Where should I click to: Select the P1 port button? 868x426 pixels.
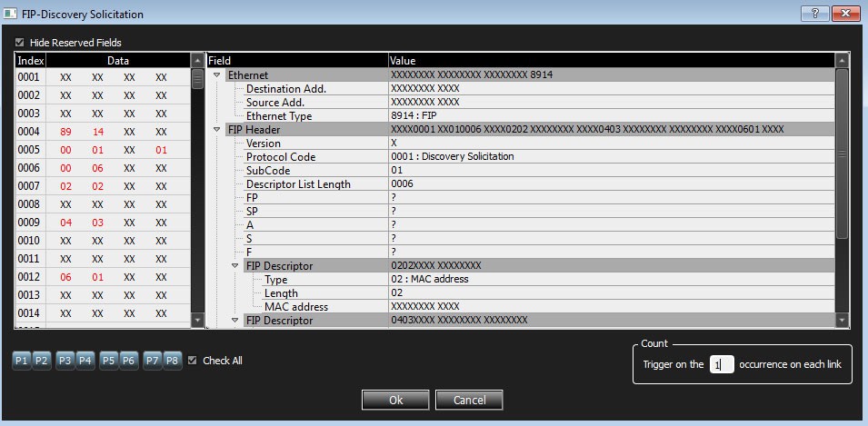[x=21, y=361]
